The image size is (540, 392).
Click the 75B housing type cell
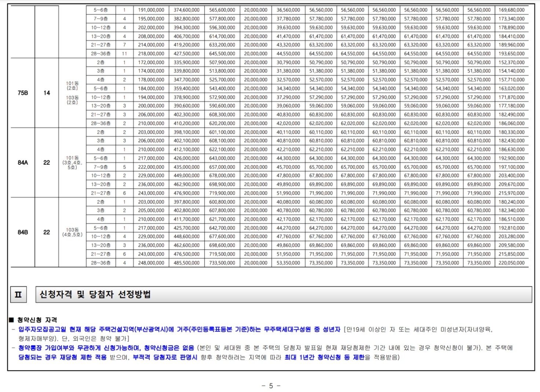click(23, 93)
